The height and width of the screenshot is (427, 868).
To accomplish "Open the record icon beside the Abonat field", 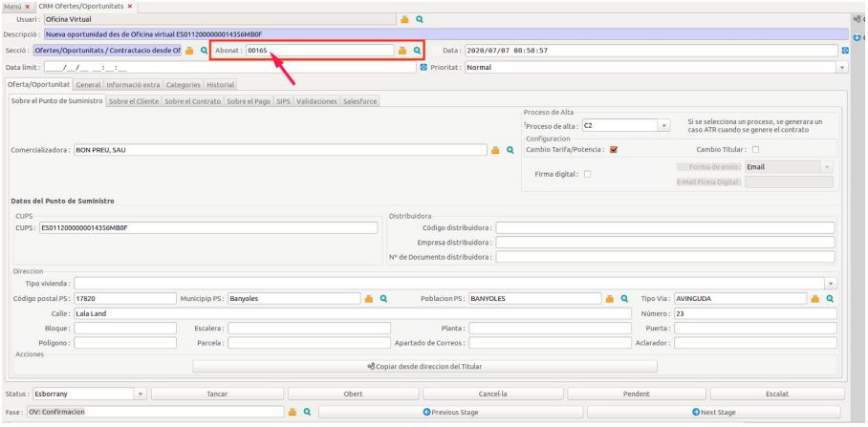I will [x=402, y=50].
